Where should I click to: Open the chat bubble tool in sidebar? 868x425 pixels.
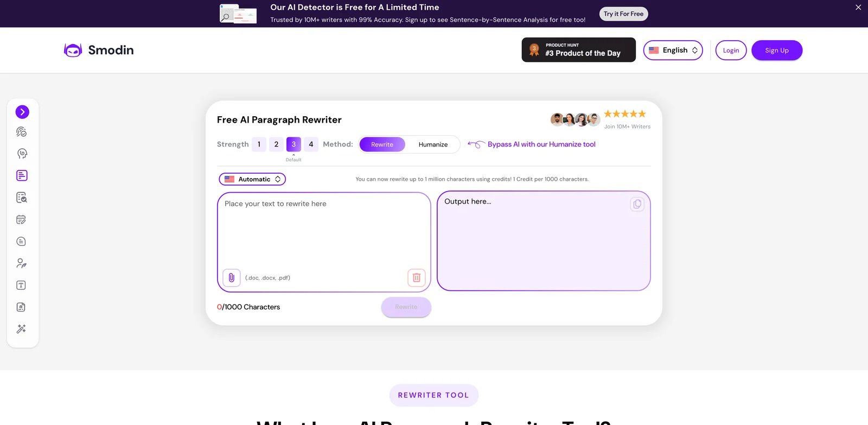pos(21,242)
